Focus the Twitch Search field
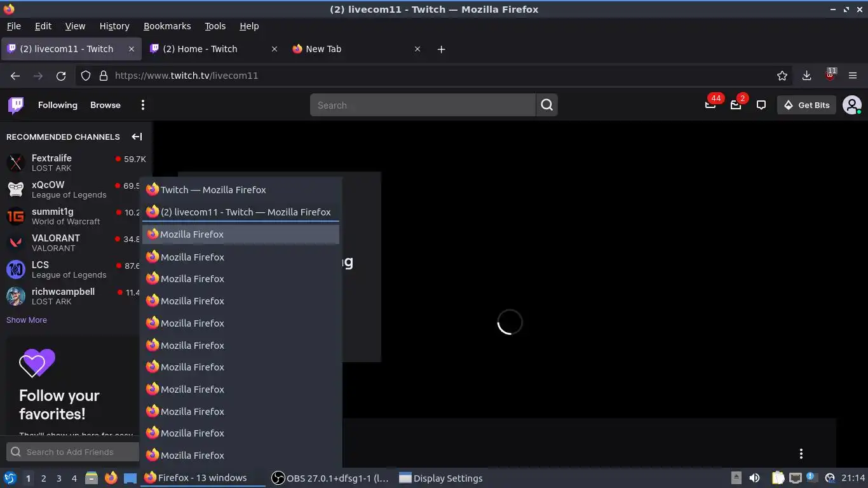This screenshot has width=868, height=488. [423, 105]
